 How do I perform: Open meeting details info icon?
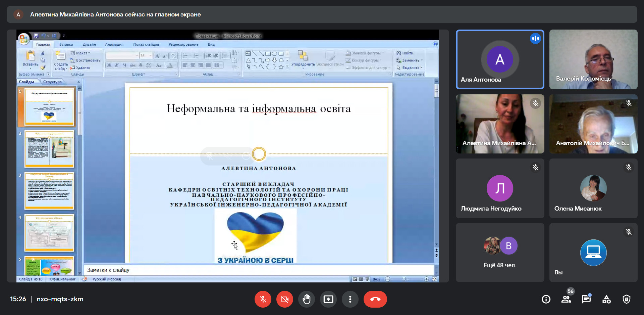546,299
